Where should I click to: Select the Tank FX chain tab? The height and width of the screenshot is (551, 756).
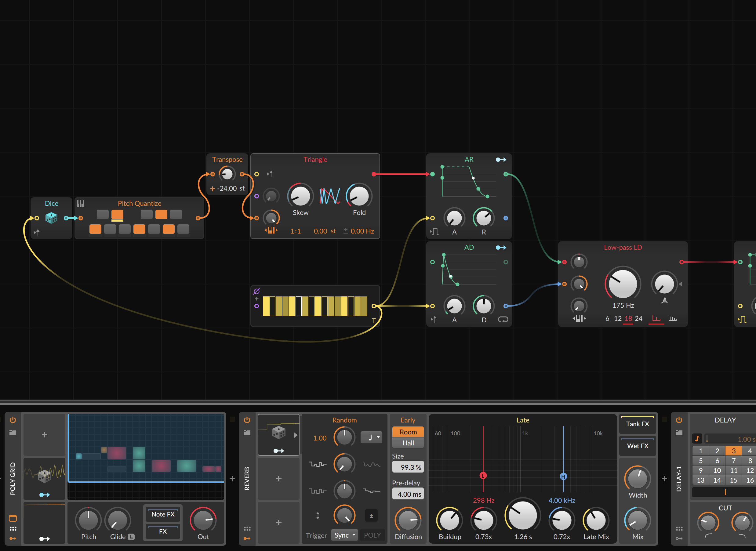(637, 424)
